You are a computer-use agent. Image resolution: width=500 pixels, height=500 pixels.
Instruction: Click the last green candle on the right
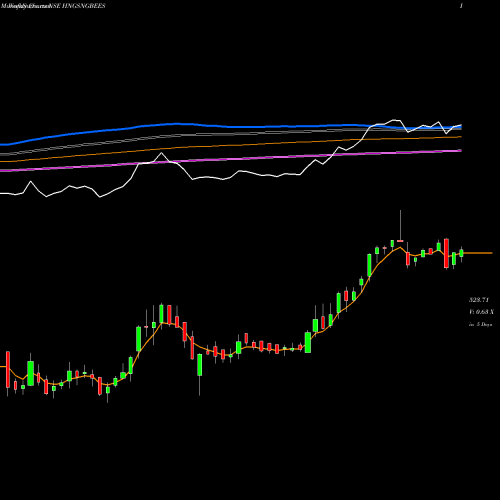(462, 254)
